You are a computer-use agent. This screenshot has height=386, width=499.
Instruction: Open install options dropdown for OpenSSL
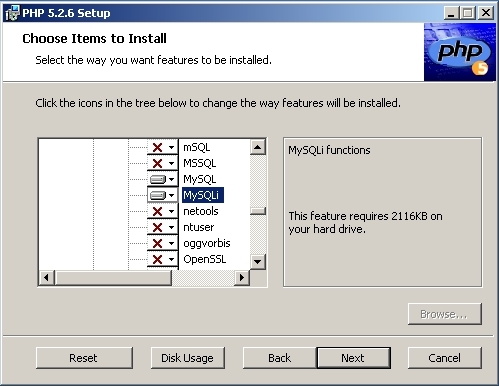click(x=171, y=259)
